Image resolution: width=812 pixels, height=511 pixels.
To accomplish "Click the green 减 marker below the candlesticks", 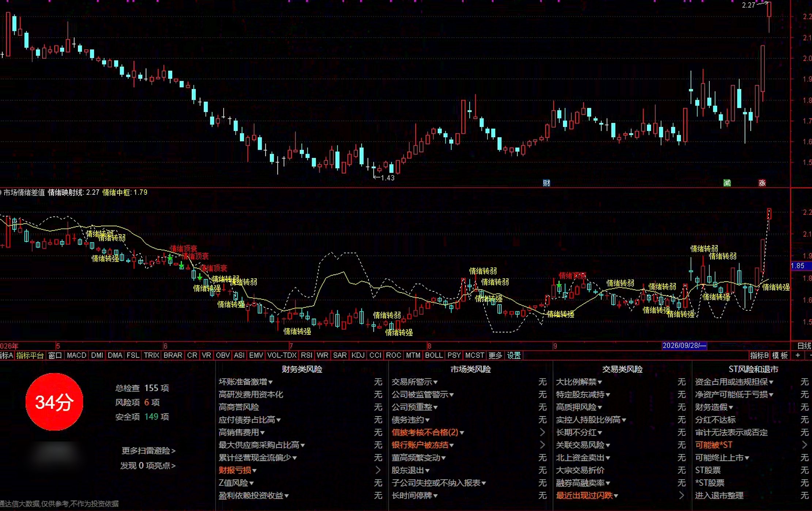I will pos(727,183).
